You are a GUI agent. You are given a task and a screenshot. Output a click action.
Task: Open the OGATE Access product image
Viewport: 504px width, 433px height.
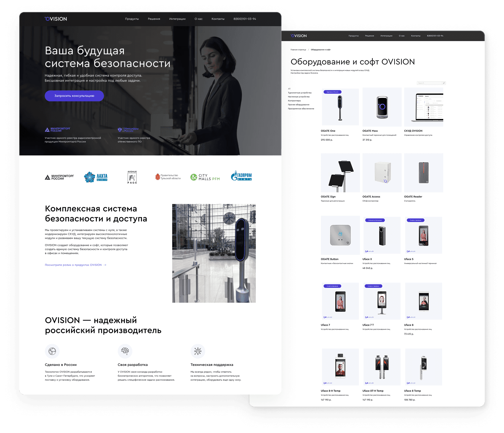382,173
